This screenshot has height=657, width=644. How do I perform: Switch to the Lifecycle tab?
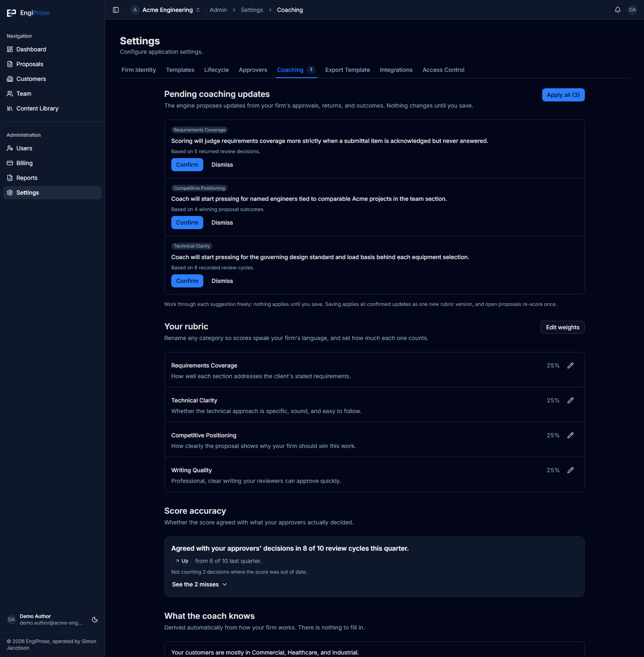216,70
